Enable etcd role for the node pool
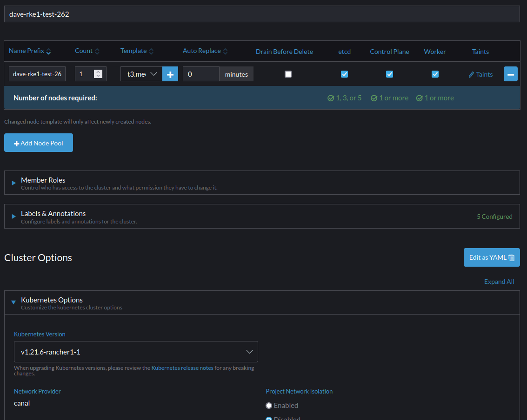This screenshot has width=527, height=420. click(x=343, y=74)
